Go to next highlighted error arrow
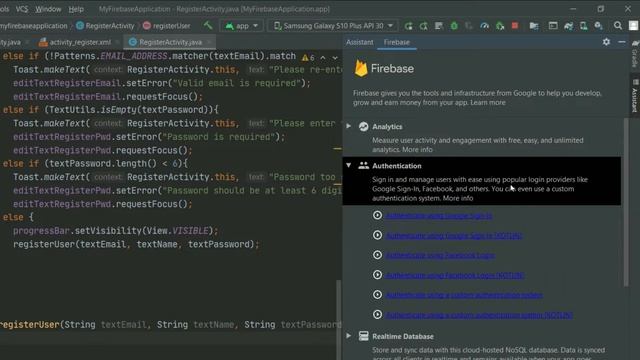Viewport: 640px width, 360px height. (335, 58)
